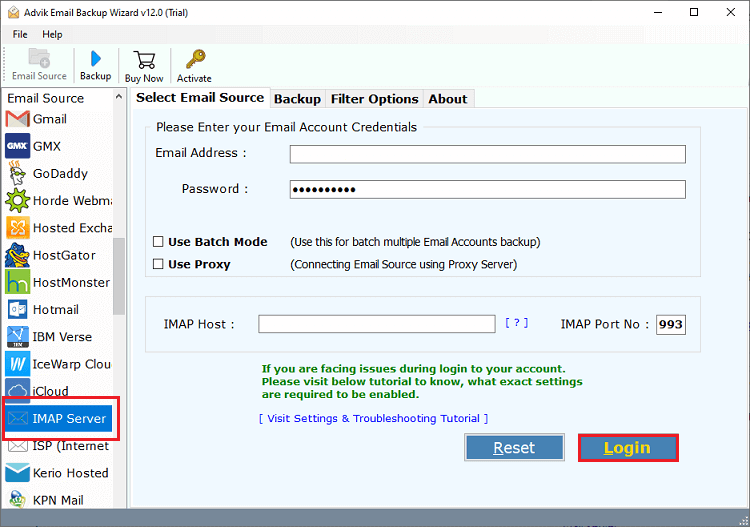The image size is (750, 527).
Task: Select Hotmail label in source list
Action: [x=55, y=310]
